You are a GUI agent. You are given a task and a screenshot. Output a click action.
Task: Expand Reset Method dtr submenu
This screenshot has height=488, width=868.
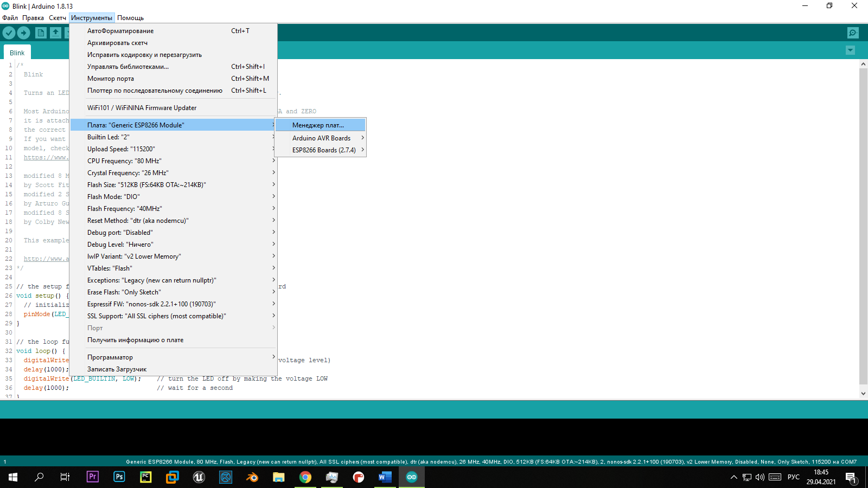pyautogui.click(x=173, y=221)
